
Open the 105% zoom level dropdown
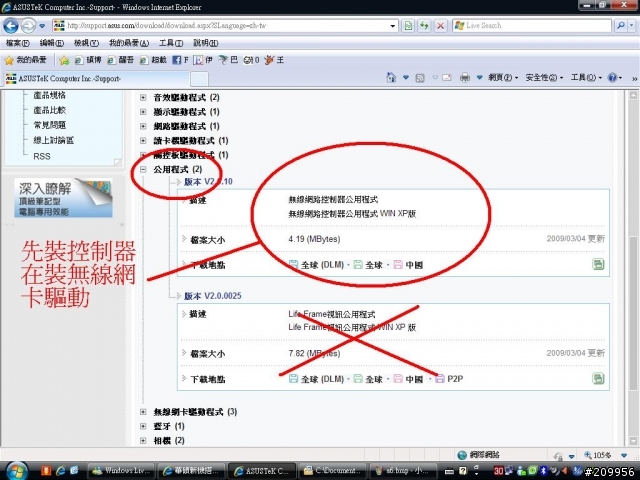tap(624, 455)
